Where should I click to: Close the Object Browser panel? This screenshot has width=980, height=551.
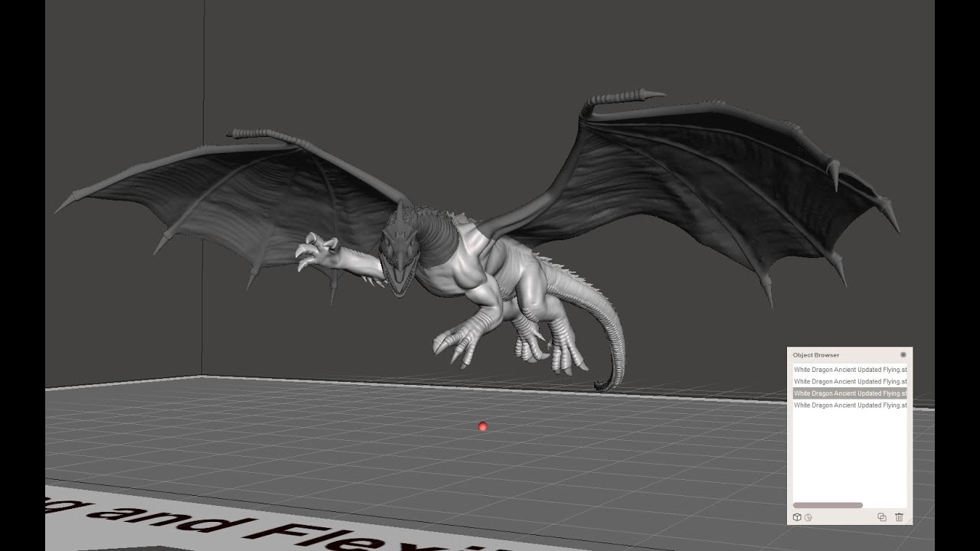click(x=903, y=355)
